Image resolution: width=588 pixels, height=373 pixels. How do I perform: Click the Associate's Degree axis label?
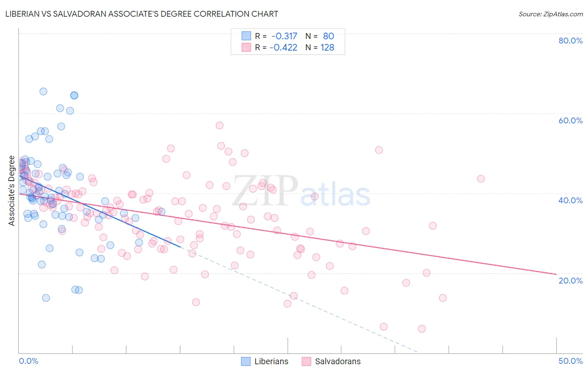pyautogui.click(x=12, y=191)
